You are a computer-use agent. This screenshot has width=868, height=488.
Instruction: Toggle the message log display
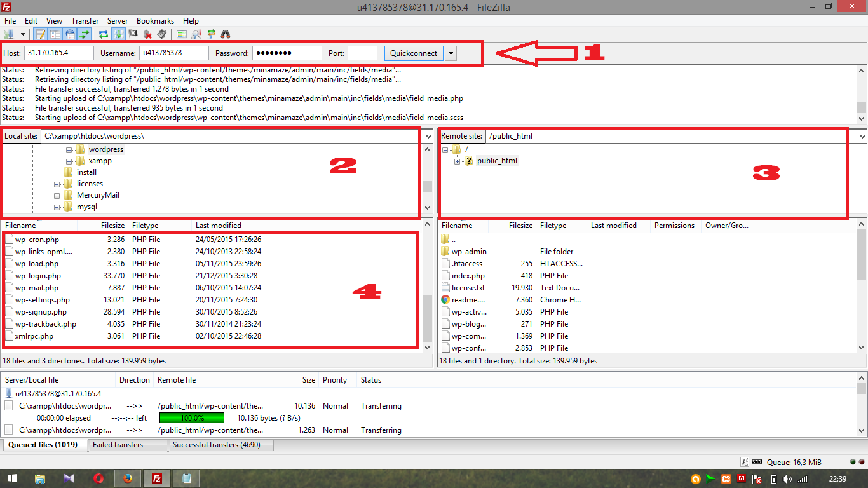[40, 34]
